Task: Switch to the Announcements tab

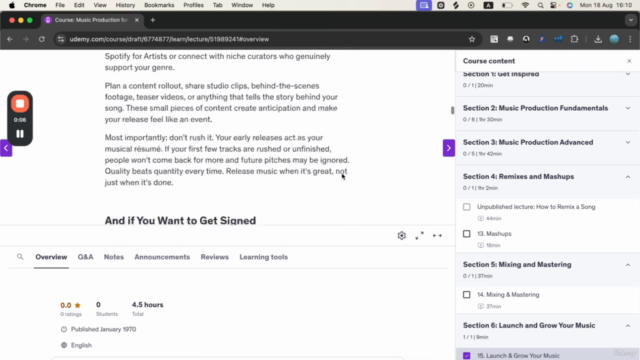Action: pyautogui.click(x=162, y=257)
